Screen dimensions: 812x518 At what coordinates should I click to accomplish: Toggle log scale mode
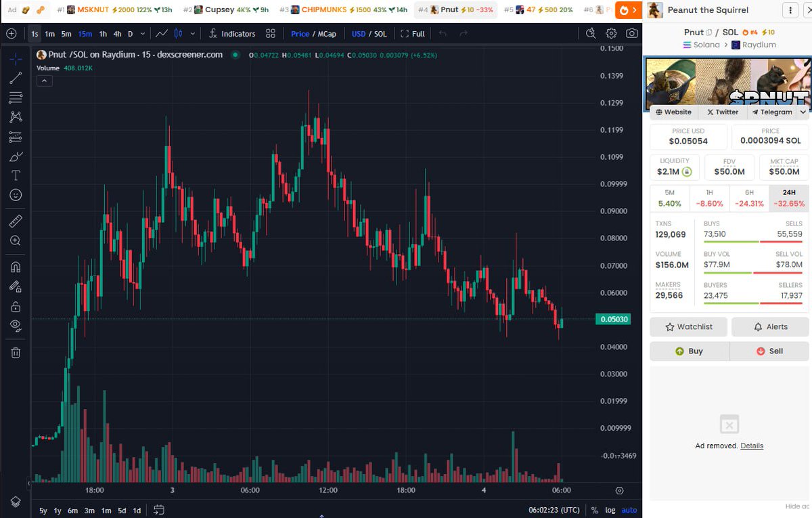coord(610,511)
